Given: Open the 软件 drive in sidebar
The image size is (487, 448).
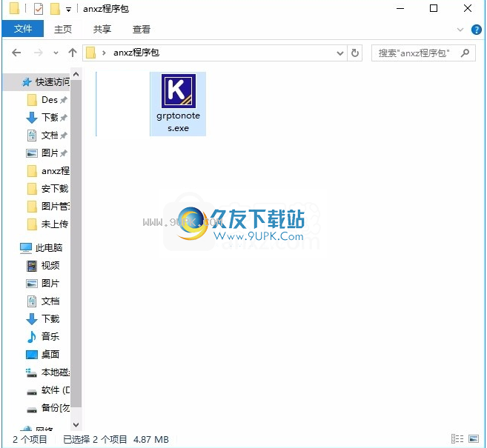Looking at the screenshot, I should point(48,390).
